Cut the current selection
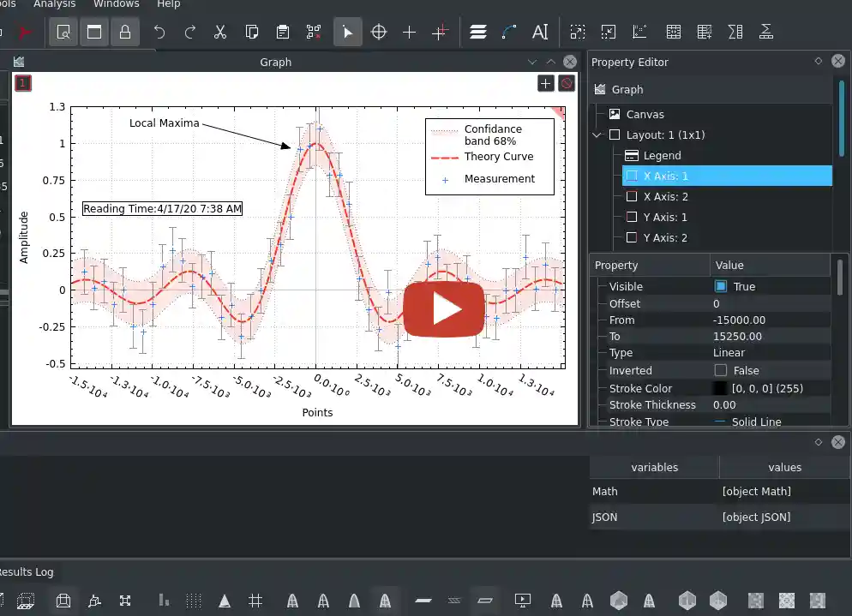The width and height of the screenshot is (852, 616). [x=219, y=32]
